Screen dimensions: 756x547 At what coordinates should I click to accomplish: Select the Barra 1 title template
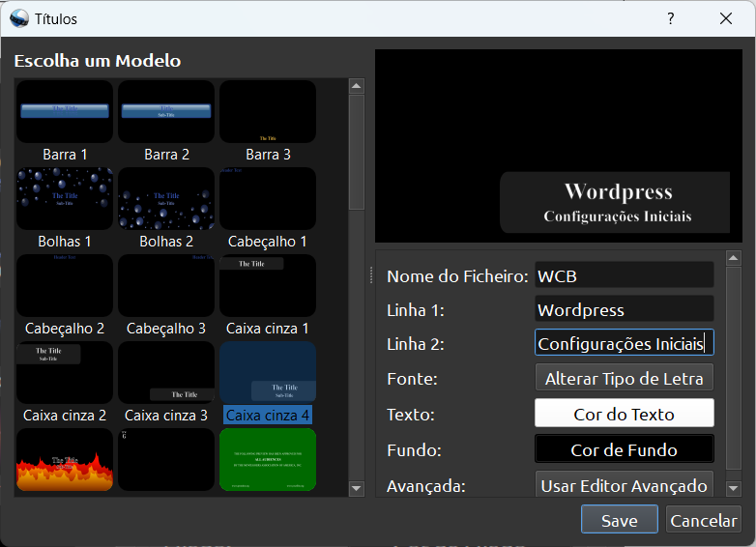[65, 112]
